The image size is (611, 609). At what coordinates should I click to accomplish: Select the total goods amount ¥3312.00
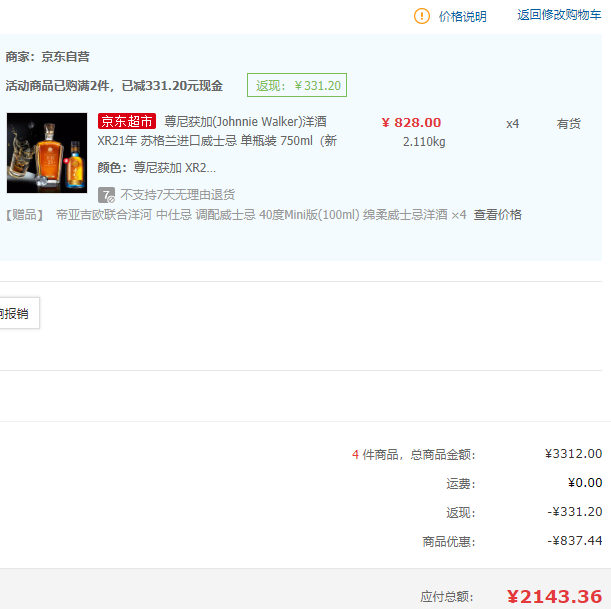pos(573,454)
